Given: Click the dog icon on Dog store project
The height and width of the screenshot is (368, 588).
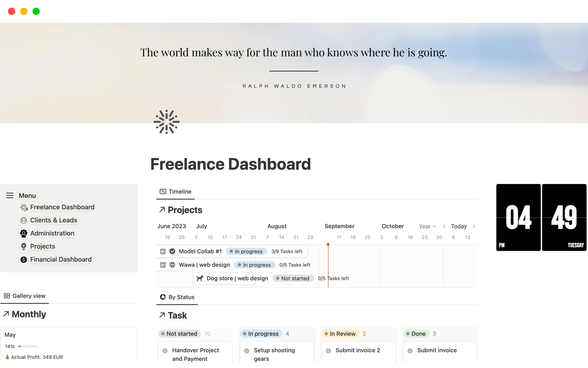Looking at the screenshot, I should point(200,278).
